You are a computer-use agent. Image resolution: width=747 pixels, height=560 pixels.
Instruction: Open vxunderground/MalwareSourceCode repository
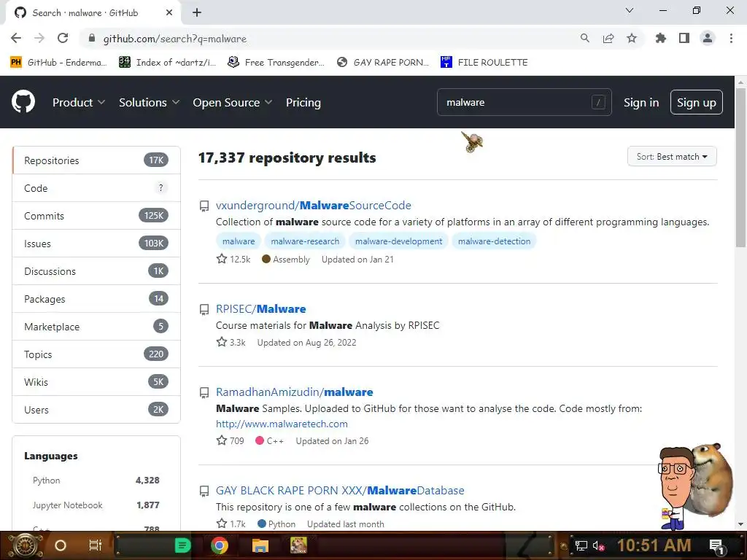313,205
